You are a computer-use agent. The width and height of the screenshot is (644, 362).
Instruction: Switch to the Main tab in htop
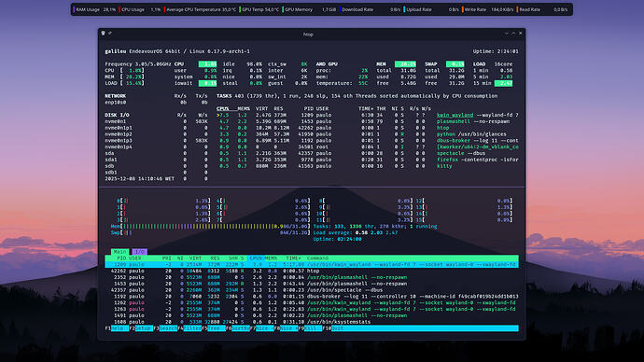coord(119,252)
